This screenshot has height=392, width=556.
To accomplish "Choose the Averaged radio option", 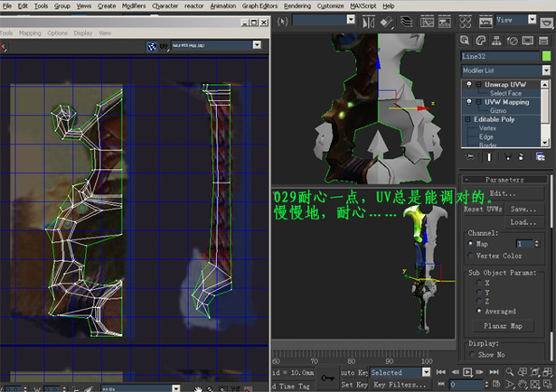I will pos(478,311).
